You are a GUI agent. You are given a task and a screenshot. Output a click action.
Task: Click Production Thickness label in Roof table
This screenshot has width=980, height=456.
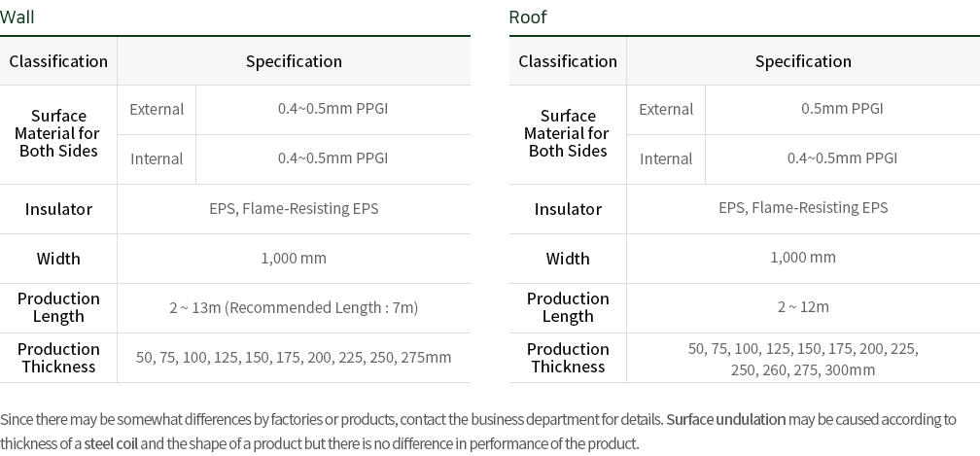click(x=568, y=358)
